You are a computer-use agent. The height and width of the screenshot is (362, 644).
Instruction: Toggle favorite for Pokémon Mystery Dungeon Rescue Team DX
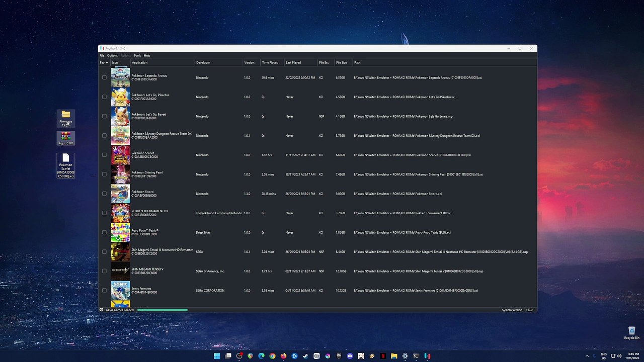coord(104,136)
